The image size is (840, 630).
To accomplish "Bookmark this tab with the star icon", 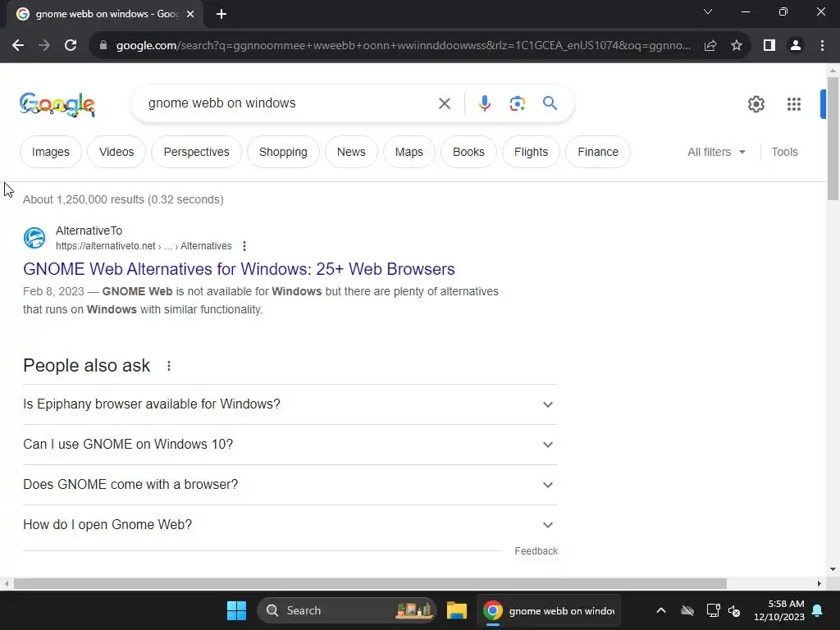I will click(x=737, y=46).
